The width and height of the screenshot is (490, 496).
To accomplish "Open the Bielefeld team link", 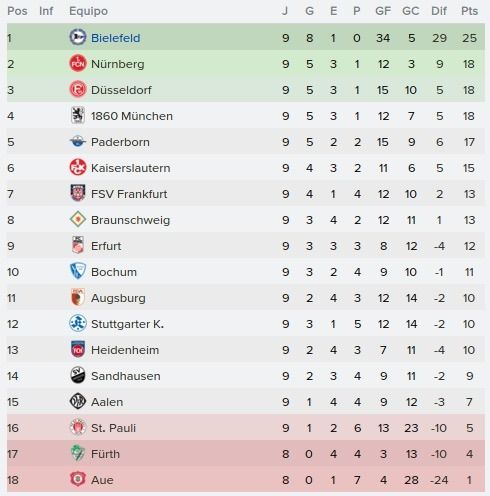I will (x=115, y=38).
